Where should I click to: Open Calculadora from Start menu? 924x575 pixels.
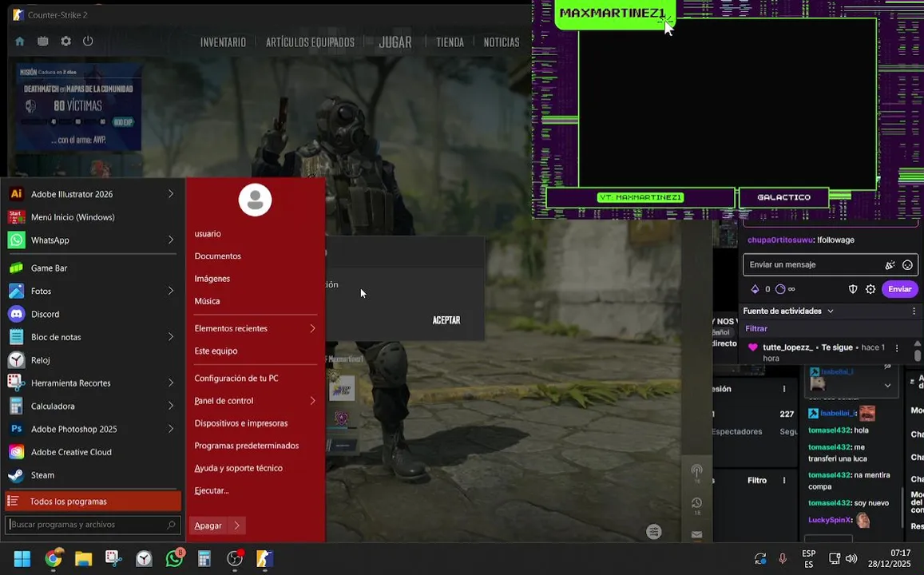point(91,406)
